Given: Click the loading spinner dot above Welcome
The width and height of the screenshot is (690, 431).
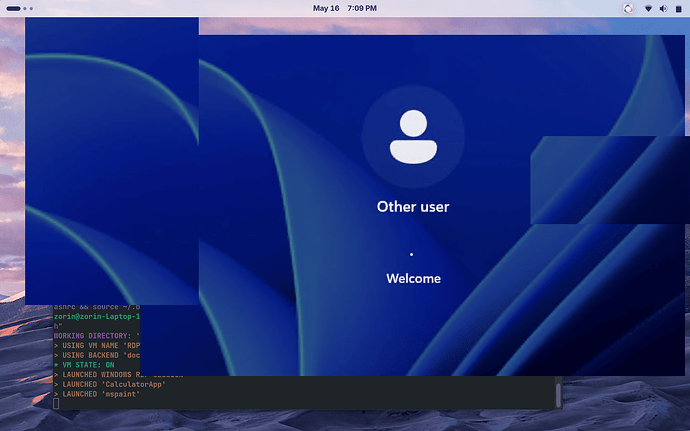Looking at the screenshot, I should 411,254.
